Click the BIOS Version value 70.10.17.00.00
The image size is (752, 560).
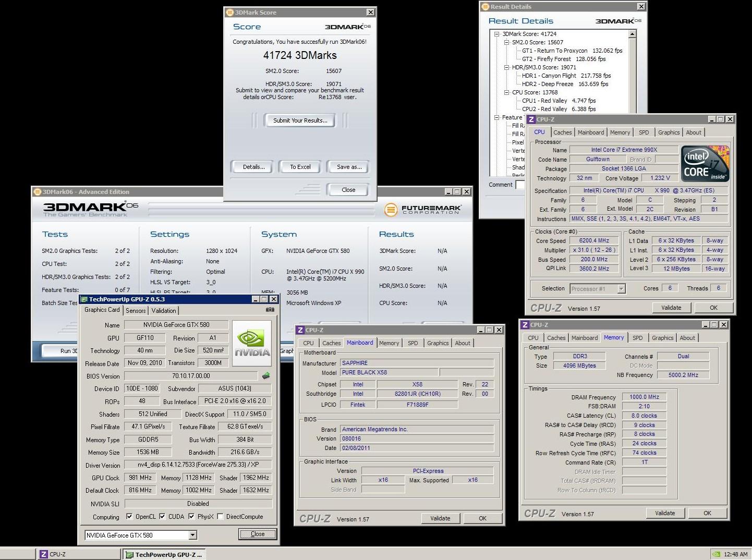pyautogui.click(x=191, y=375)
